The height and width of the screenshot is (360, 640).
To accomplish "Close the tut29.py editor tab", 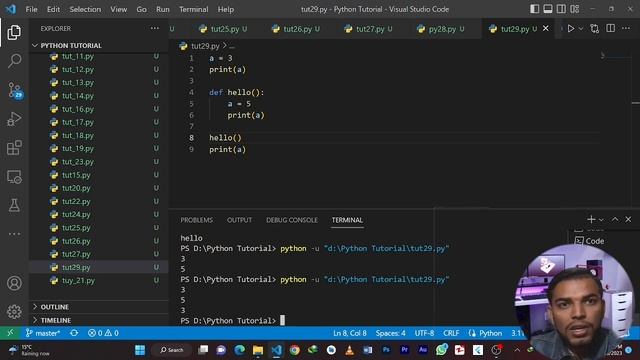I will (546, 29).
